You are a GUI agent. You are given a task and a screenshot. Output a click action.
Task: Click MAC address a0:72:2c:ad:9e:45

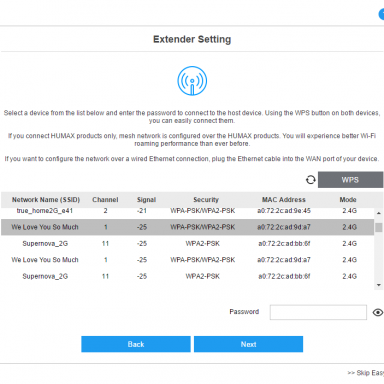point(284,211)
